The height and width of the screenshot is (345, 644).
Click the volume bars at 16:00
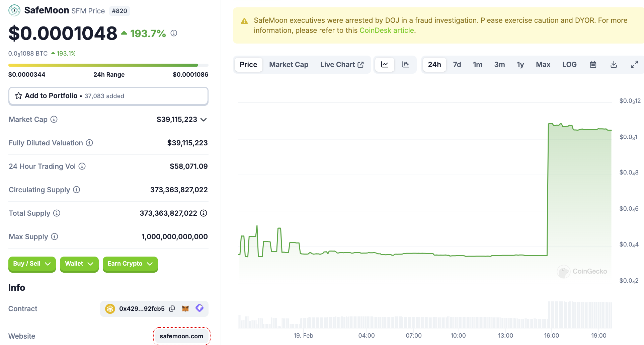[552, 315]
